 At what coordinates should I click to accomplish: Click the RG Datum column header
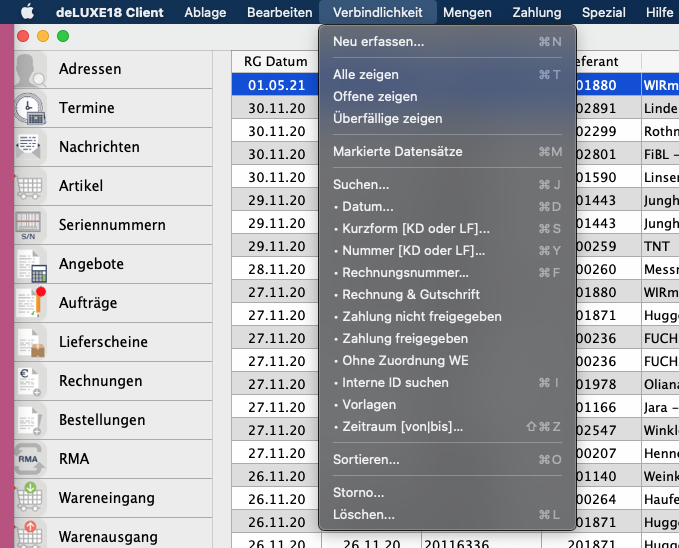[x=275, y=62]
